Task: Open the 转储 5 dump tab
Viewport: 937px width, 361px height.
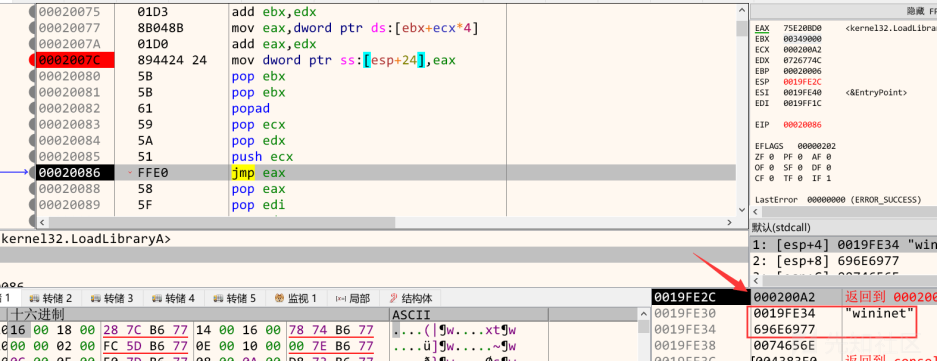Action: [x=234, y=298]
